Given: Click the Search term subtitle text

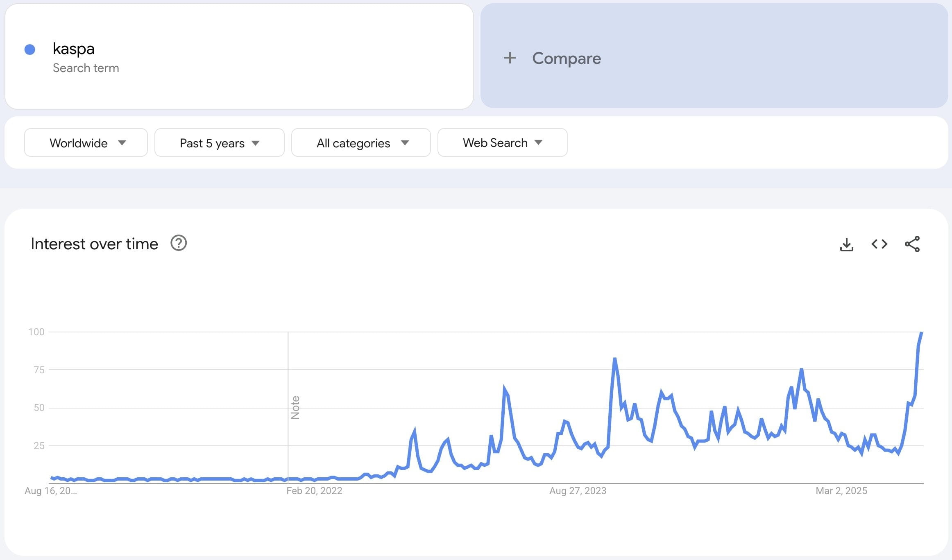Looking at the screenshot, I should point(86,68).
